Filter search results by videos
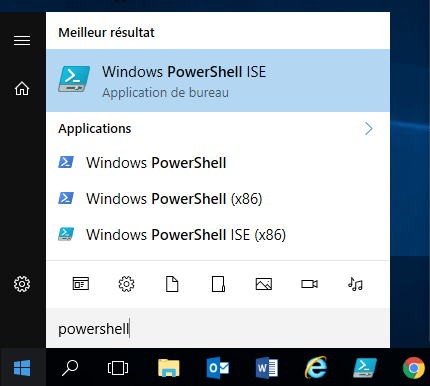The height and width of the screenshot is (386, 430). 309,284
